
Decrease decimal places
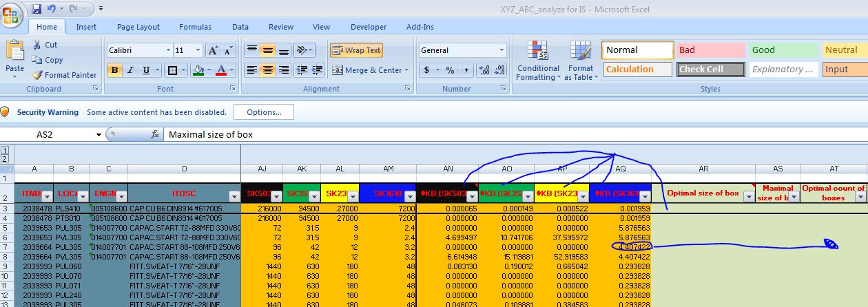(499, 70)
